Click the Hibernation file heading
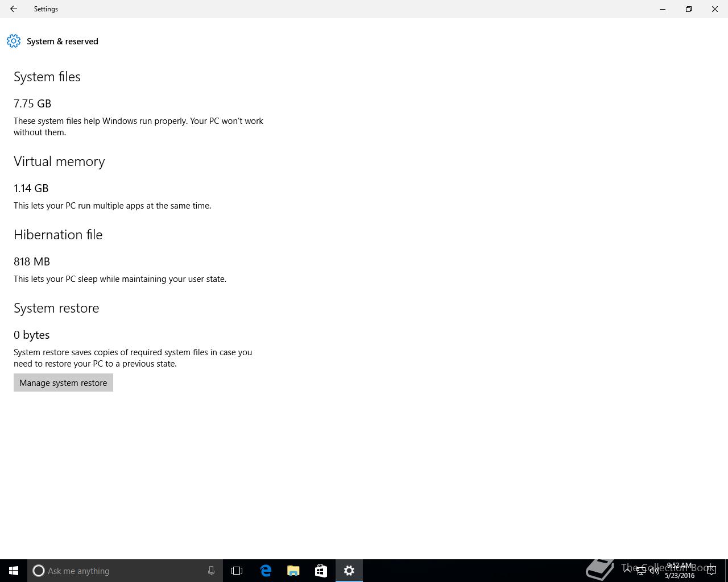The image size is (728, 582). (58, 235)
